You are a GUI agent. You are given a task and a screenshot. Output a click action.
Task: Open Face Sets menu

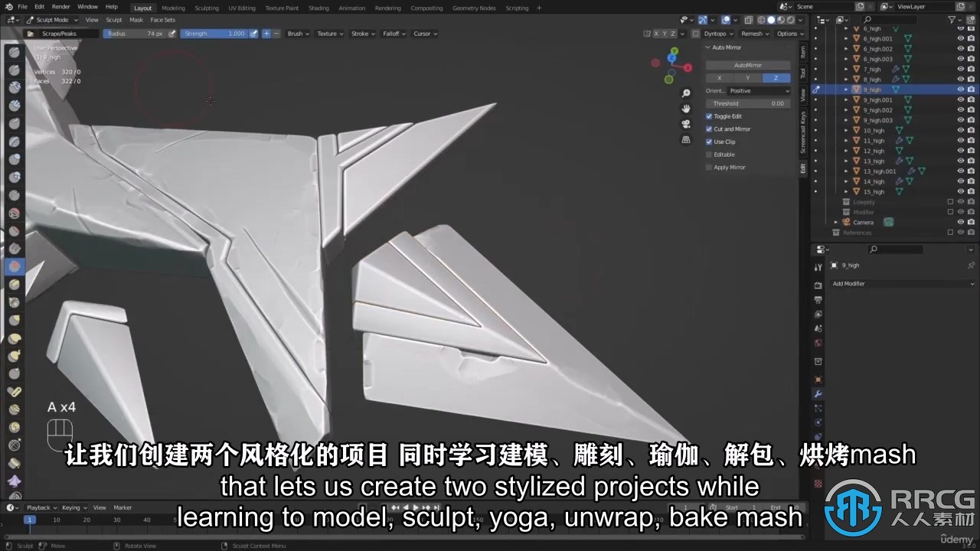162,20
